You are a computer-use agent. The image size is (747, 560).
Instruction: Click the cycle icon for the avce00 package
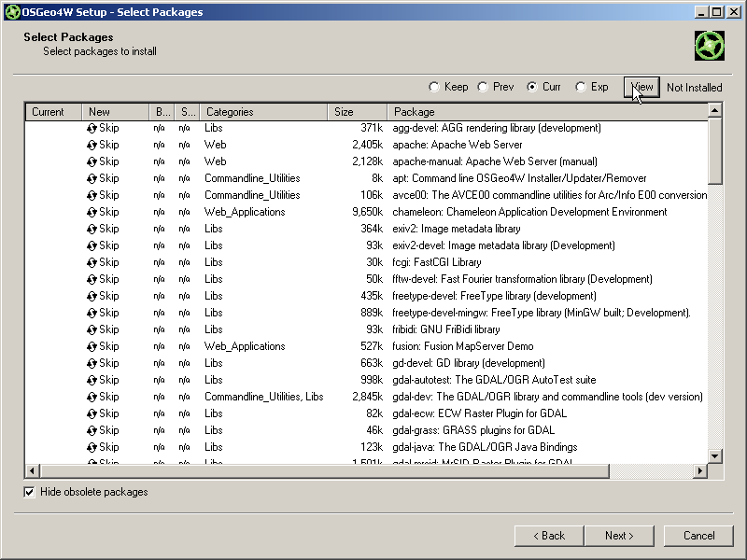(x=92, y=195)
